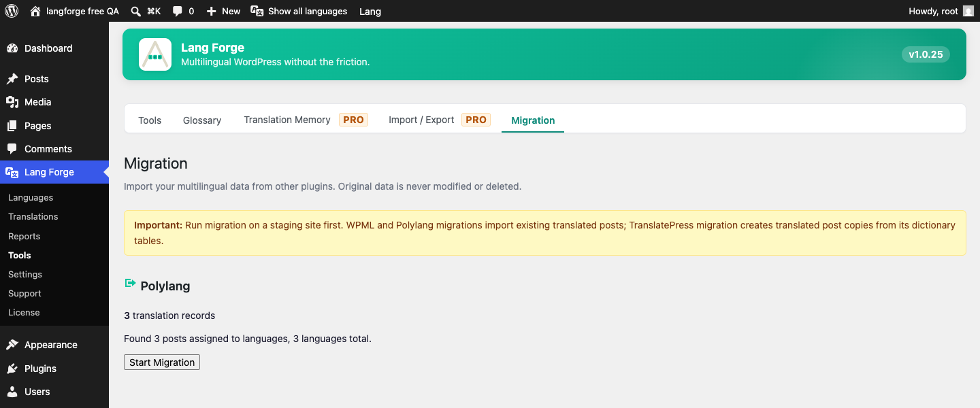
Task: Open Plugins in the sidebar
Action: click(41, 369)
